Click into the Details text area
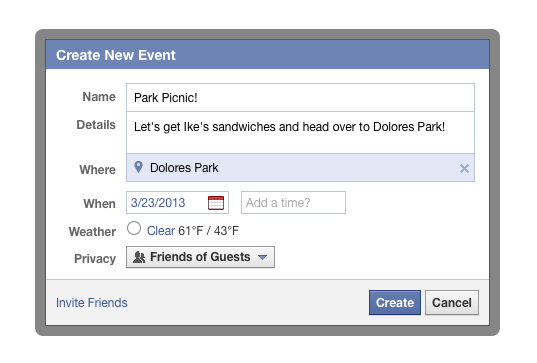 point(300,133)
